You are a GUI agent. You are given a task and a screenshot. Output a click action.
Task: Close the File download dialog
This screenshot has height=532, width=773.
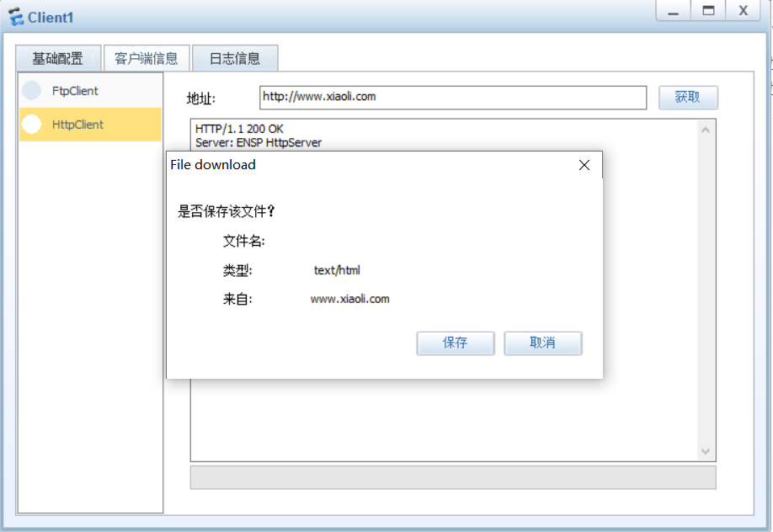(584, 165)
